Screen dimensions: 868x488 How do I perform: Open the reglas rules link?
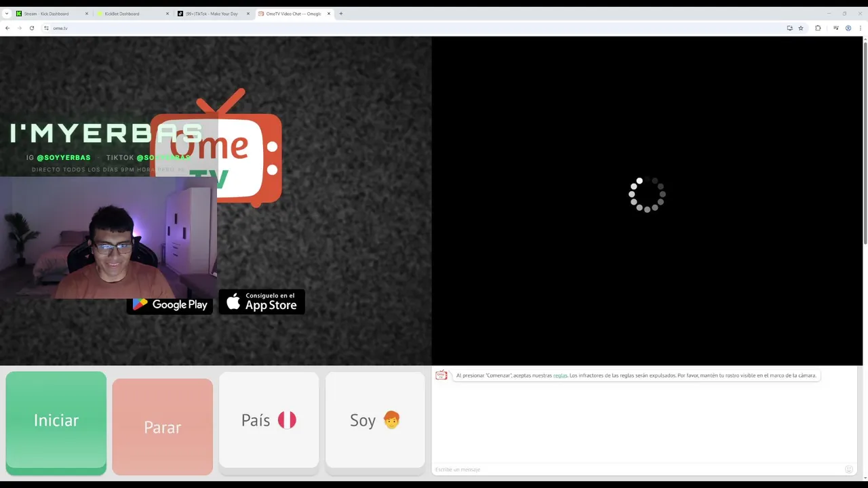coord(560,375)
